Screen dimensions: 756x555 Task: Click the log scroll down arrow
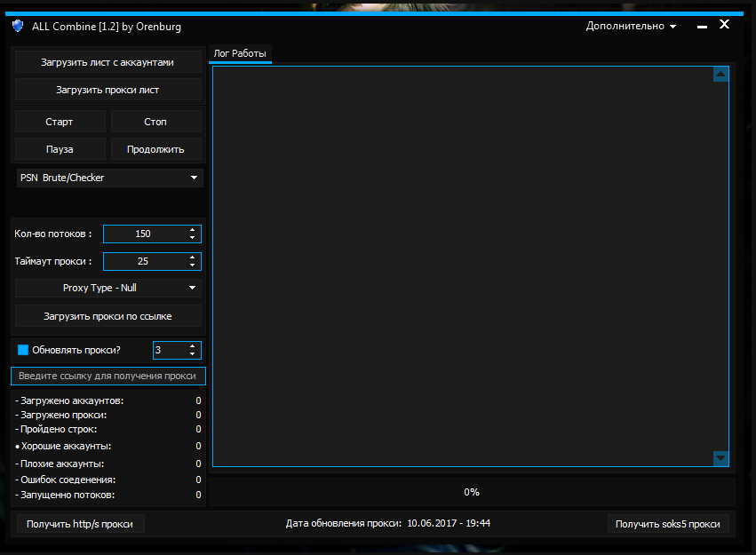coord(720,458)
